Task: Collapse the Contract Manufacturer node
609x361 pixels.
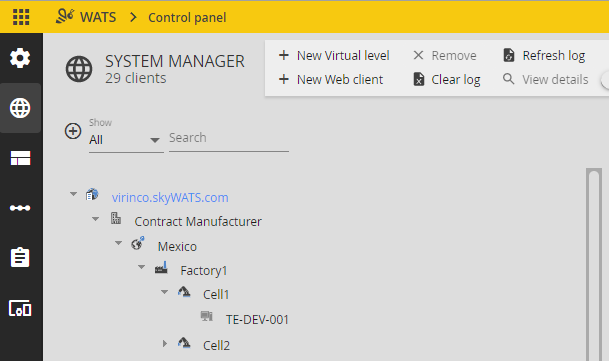Action: [96, 219]
